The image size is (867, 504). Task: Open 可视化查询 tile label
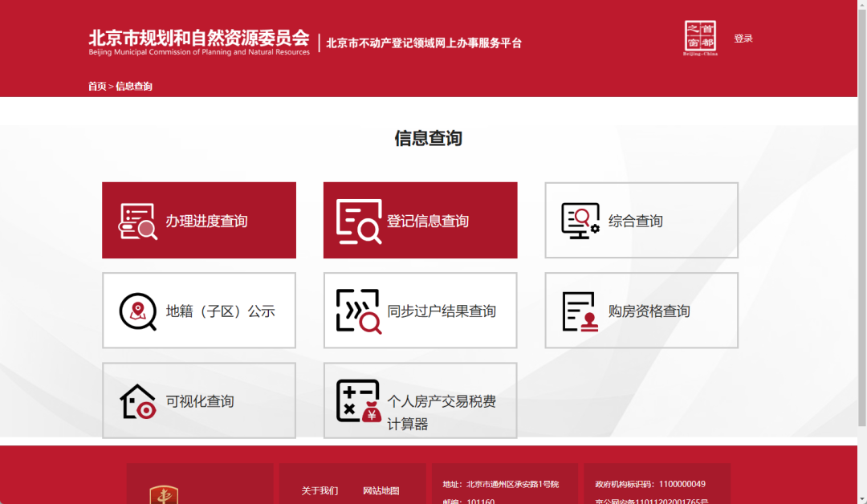[200, 401]
